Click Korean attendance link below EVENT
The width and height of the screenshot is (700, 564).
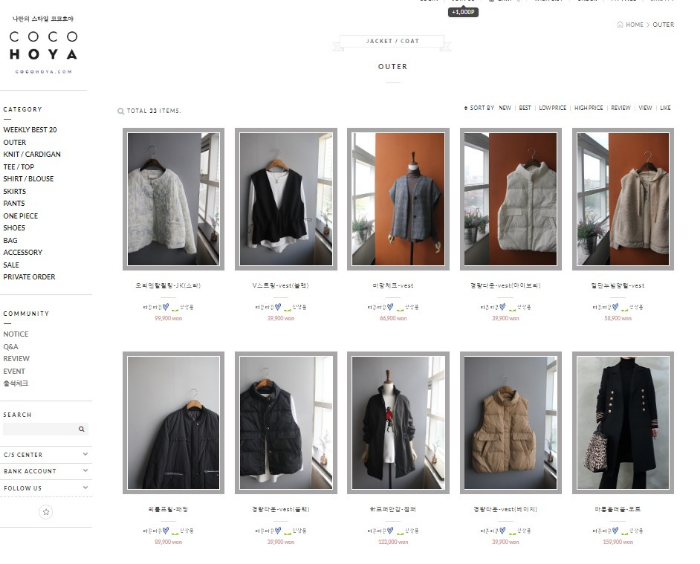(x=16, y=383)
